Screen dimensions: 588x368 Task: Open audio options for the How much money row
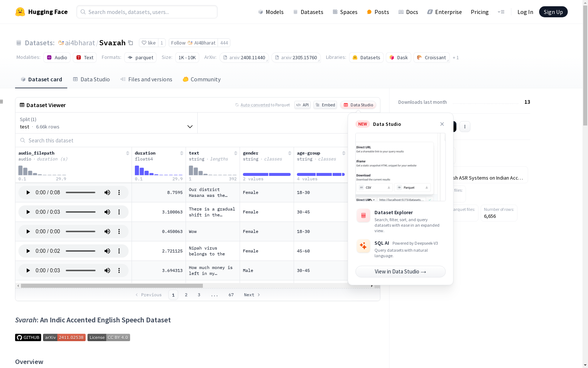tap(119, 270)
